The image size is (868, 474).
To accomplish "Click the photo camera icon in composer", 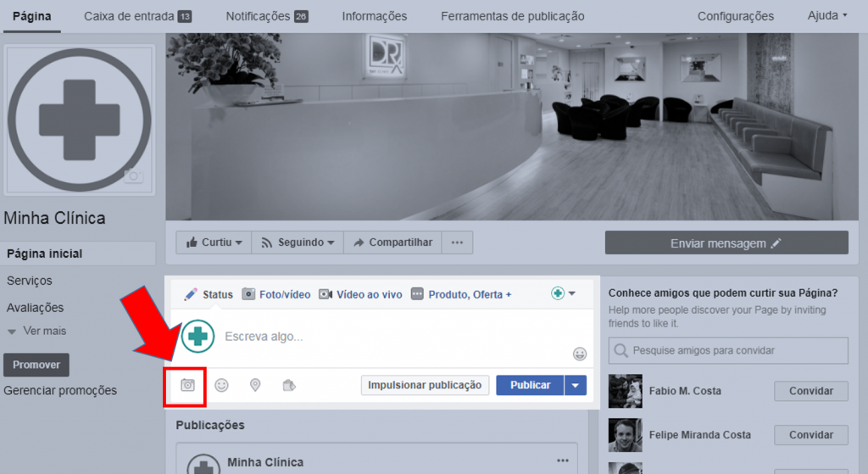I will point(187,385).
